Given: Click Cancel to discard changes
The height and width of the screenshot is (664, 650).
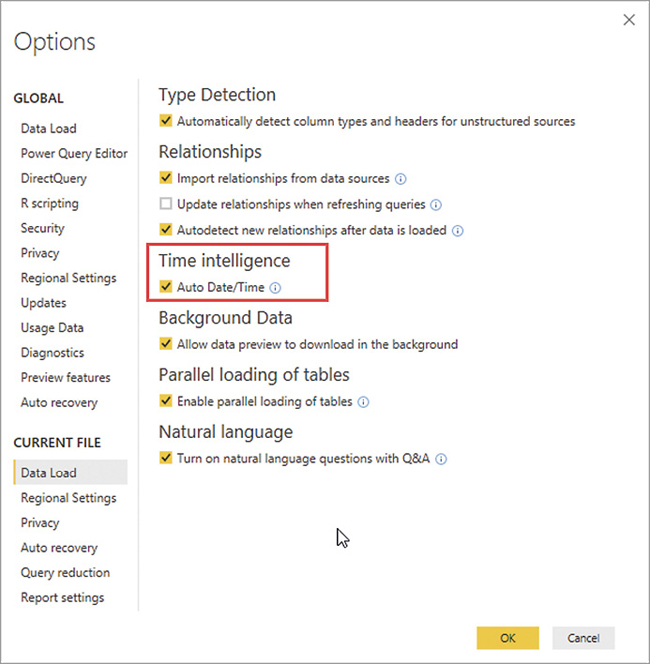Looking at the screenshot, I should coord(584,638).
